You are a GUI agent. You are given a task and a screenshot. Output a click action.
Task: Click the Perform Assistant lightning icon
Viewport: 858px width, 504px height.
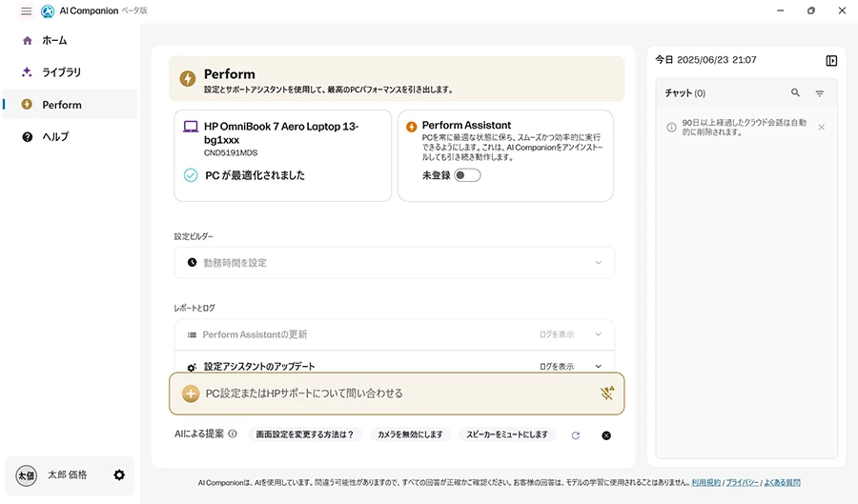[412, 127]
